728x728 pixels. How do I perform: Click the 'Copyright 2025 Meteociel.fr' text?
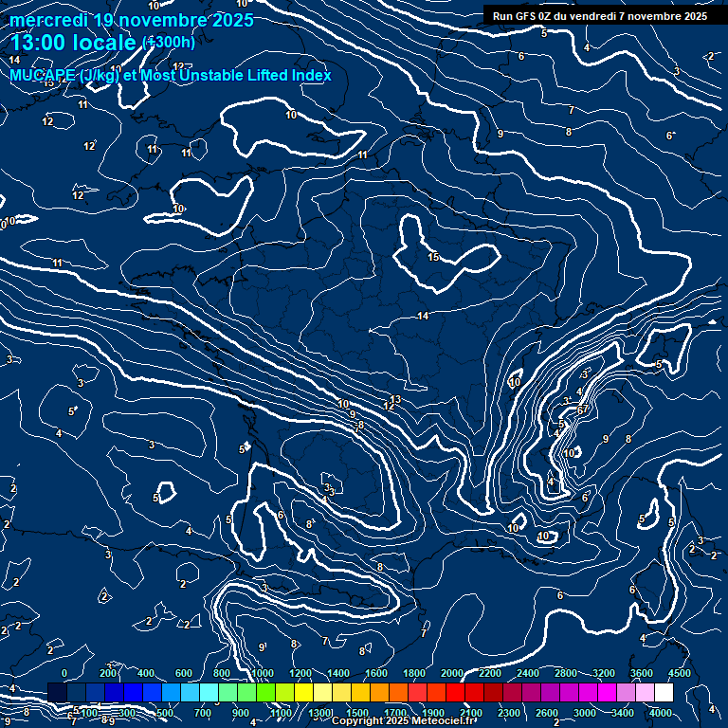pos(403,720)
